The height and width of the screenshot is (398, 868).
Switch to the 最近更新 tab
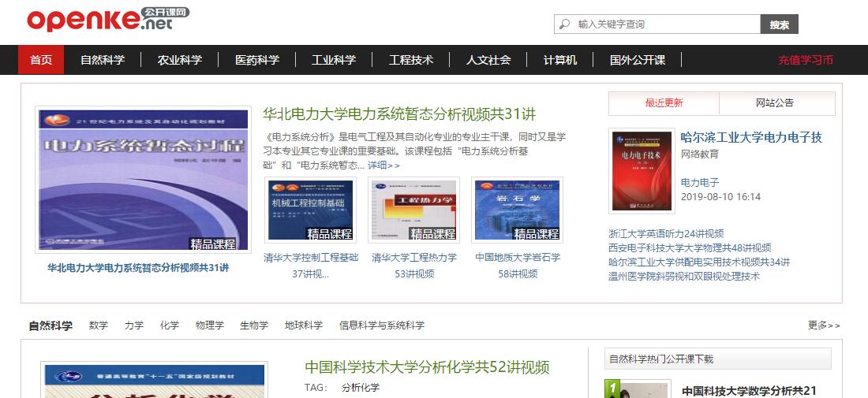(x=664, y=103)
